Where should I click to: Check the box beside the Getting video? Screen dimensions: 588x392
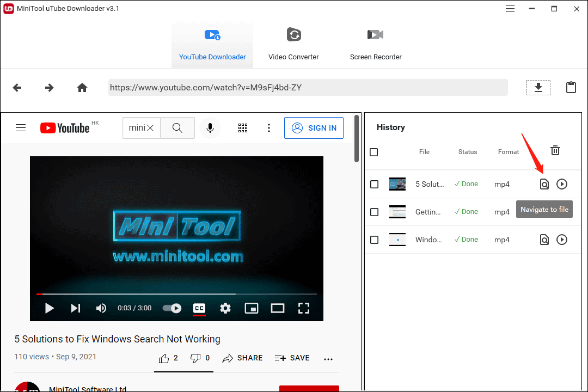click(x=374, y=212)
